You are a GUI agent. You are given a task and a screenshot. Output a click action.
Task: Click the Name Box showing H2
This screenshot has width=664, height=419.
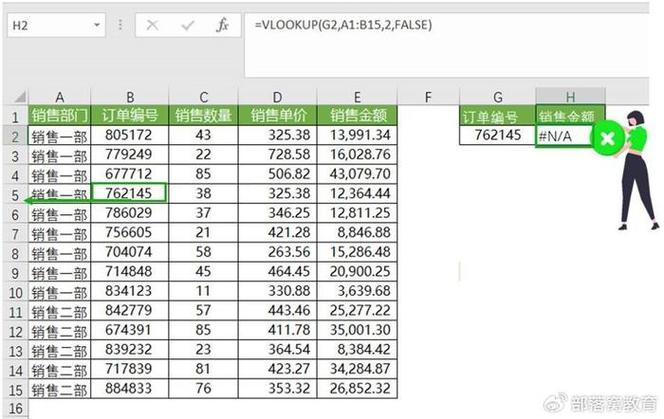[50, 25]
